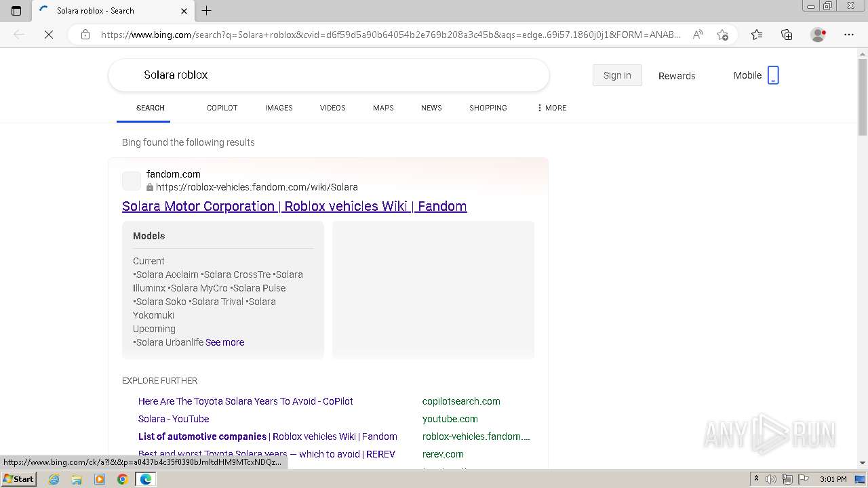Switch to the COPILOT tab
Viewport: 868px width, 488px height.
tap(222, 108)
